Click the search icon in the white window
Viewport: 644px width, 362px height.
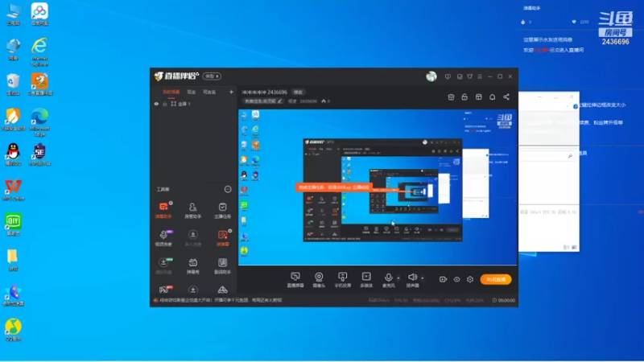[x=570, y=156]
